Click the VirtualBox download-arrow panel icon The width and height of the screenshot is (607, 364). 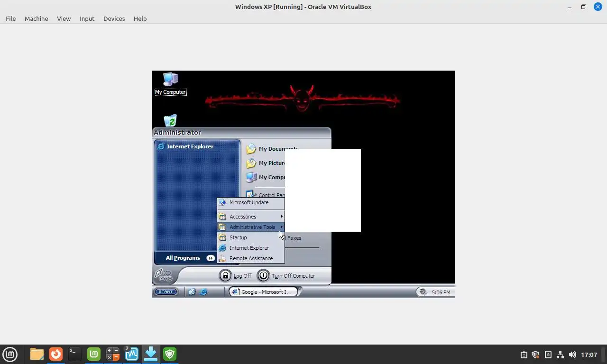151,354
